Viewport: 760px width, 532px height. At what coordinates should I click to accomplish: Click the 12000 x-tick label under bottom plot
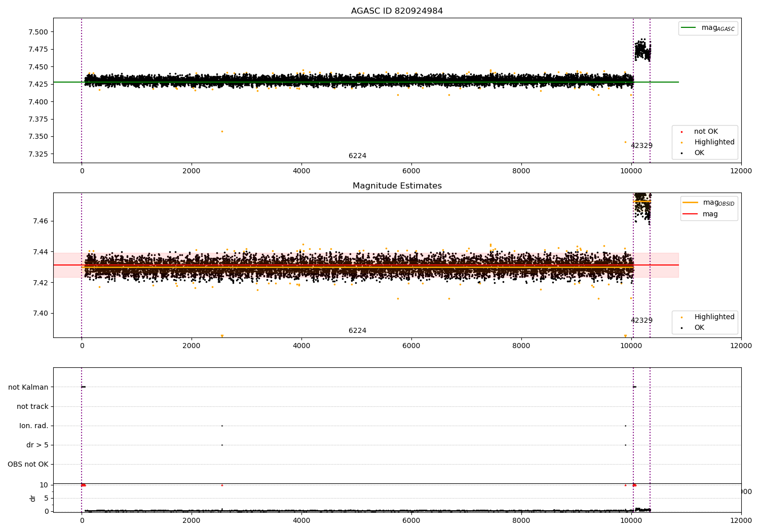pos(741,521)
